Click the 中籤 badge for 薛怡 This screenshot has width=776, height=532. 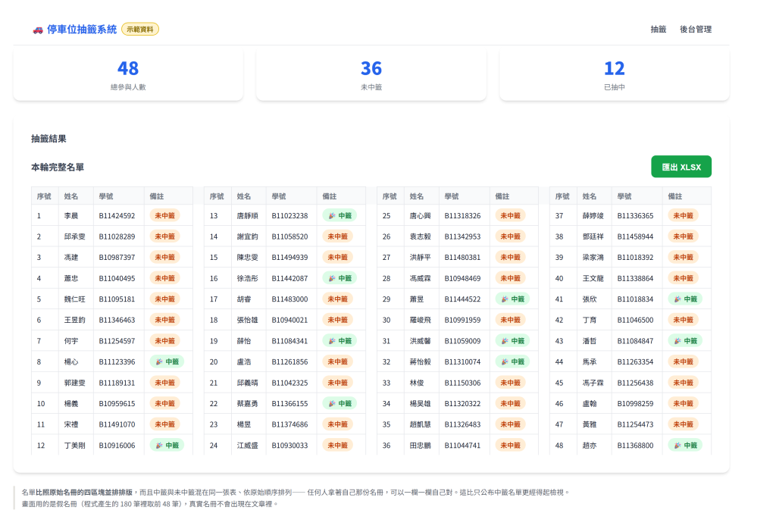[x=339, y=341]
